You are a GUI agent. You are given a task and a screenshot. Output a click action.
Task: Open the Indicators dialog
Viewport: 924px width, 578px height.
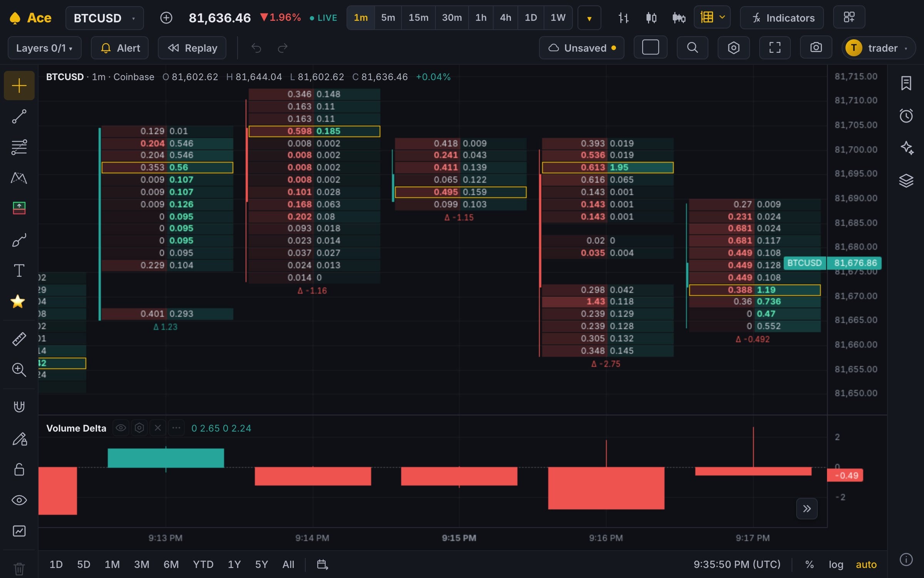pyautogui.click(x=782, y=18)
